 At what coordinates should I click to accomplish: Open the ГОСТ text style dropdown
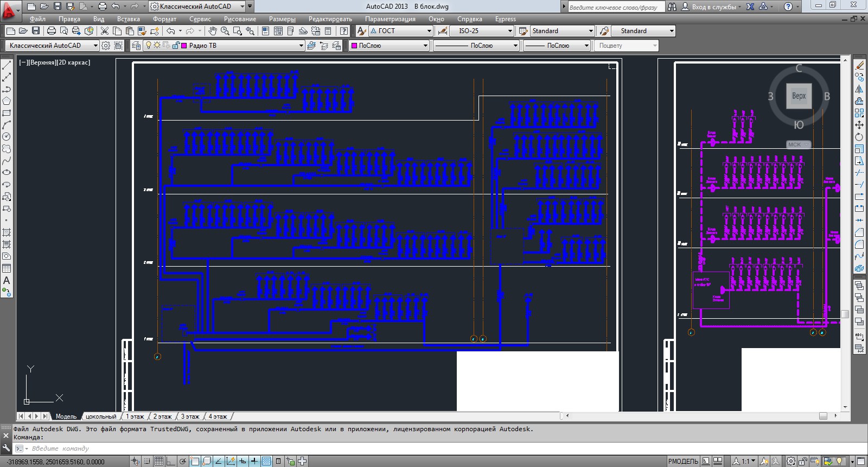click(400, 31)
